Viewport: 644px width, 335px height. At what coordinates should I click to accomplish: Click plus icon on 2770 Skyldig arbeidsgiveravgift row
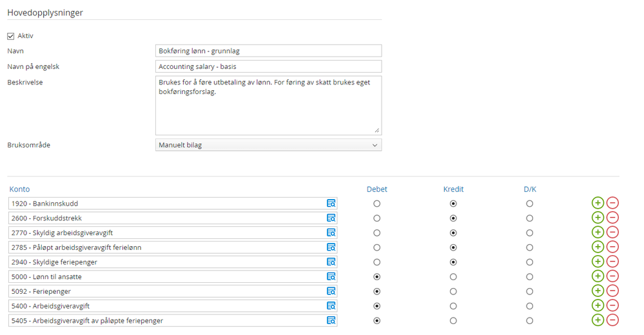598,233
